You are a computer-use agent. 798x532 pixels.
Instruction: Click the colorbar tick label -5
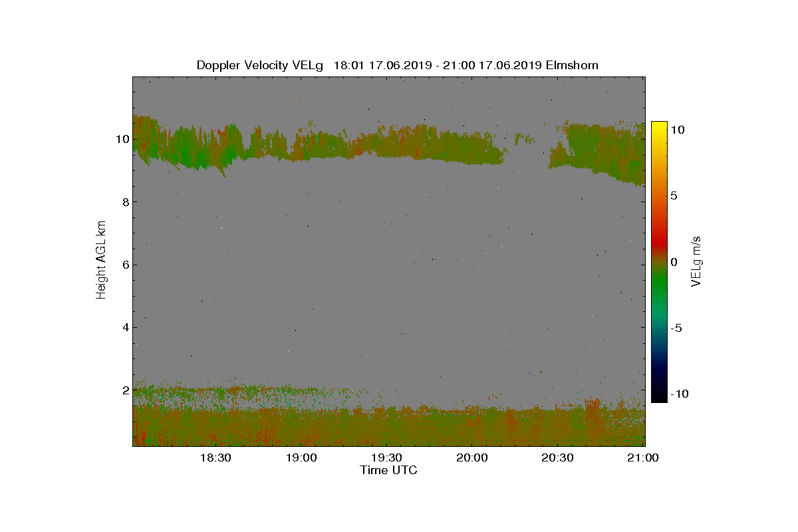point(676,328)
